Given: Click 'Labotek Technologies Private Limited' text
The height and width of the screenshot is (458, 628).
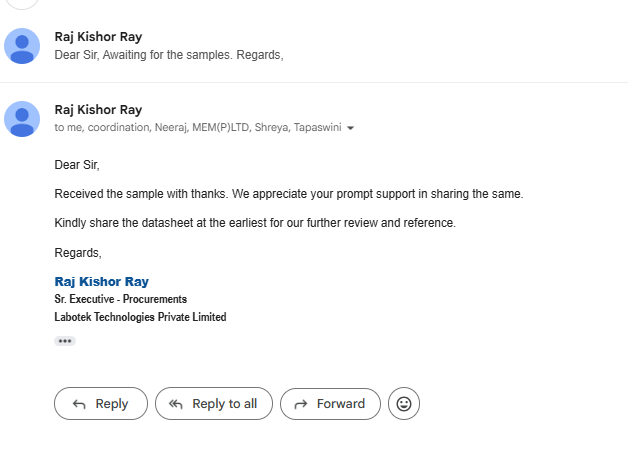Looking at the screenshot, I should tap(140, 317).
